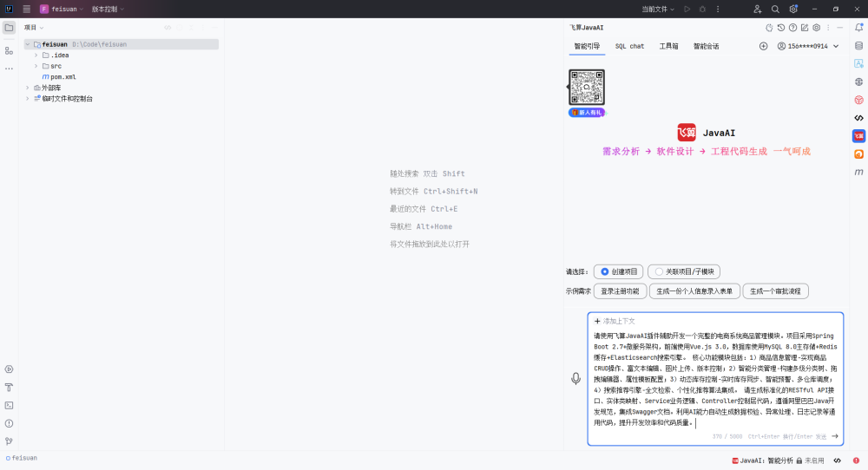Open the main hamburger menu

(x=26, y=9)
